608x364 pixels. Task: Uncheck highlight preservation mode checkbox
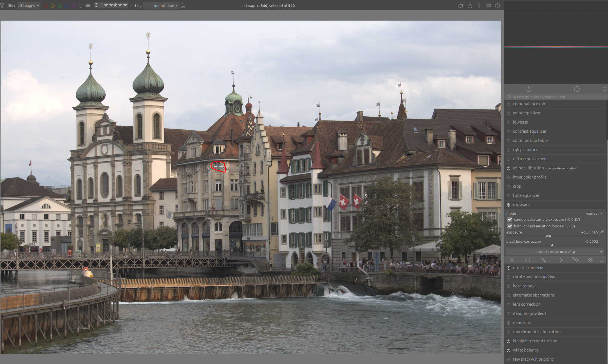point(510,226)
